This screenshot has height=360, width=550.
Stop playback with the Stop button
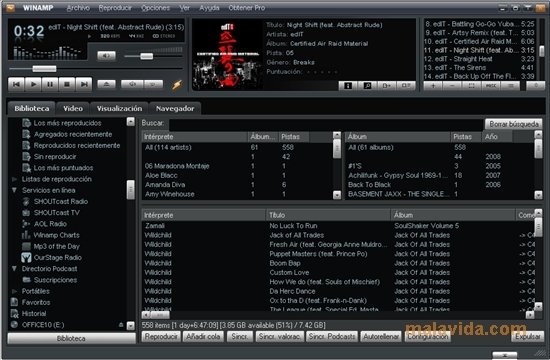pos(67,85)
